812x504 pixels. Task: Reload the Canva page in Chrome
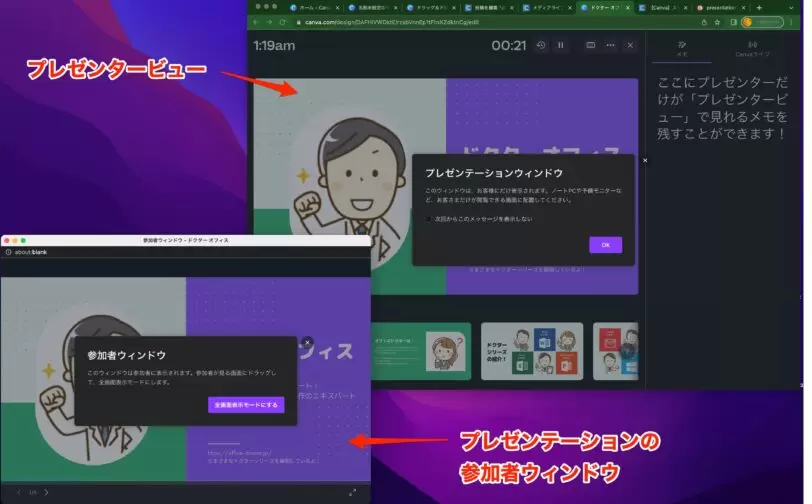tap(282, 22)
